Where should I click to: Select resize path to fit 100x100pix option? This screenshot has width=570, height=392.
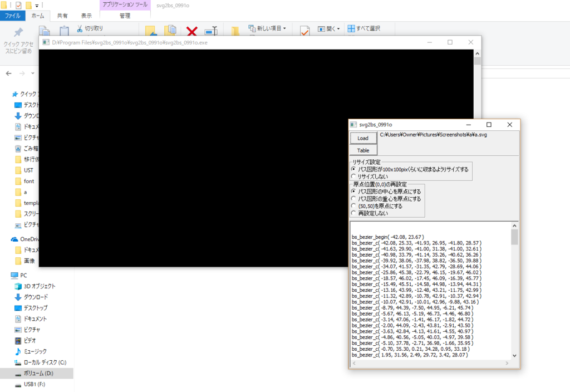coord(410,169)
